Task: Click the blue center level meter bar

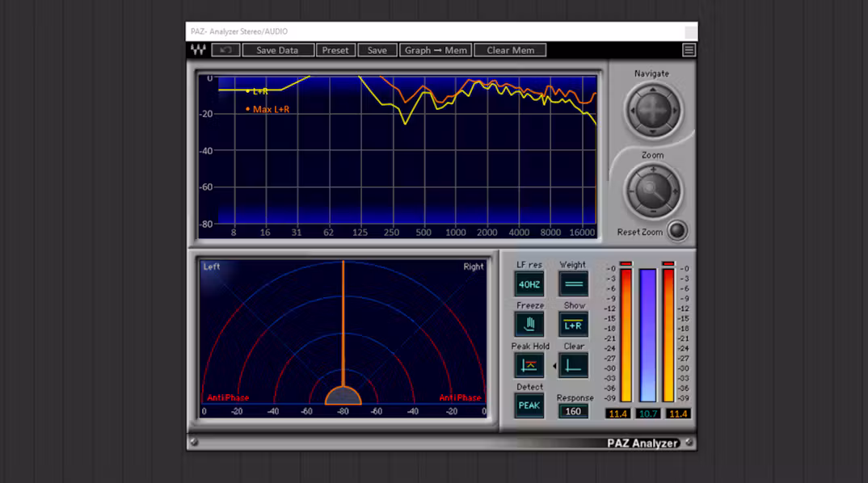Action: click(x=647, y=335)
